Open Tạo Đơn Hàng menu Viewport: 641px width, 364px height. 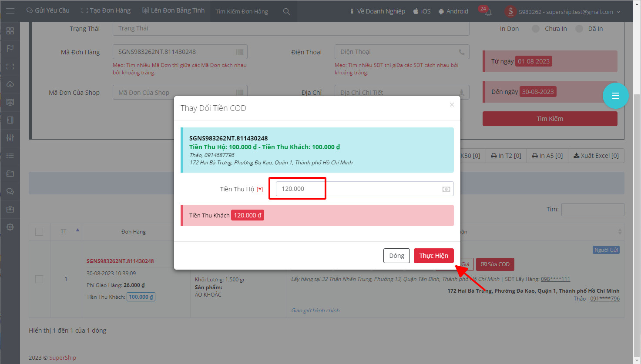106,10
